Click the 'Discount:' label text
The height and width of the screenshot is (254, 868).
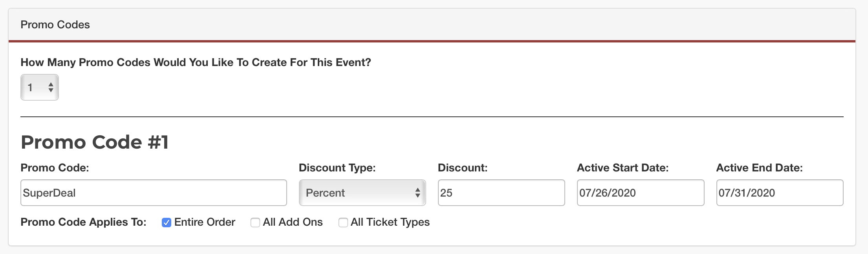(462, 168)
